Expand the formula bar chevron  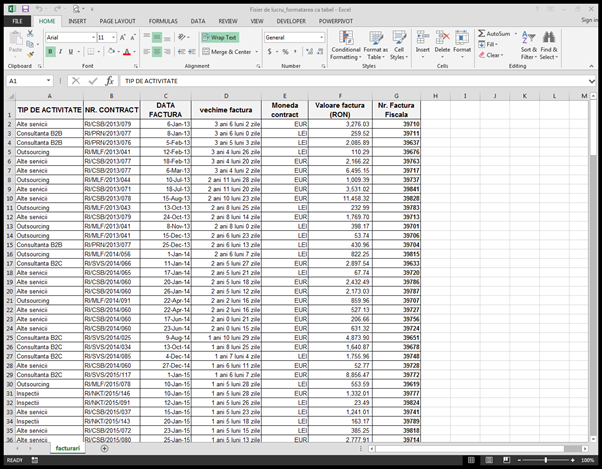tap(592, 81)
